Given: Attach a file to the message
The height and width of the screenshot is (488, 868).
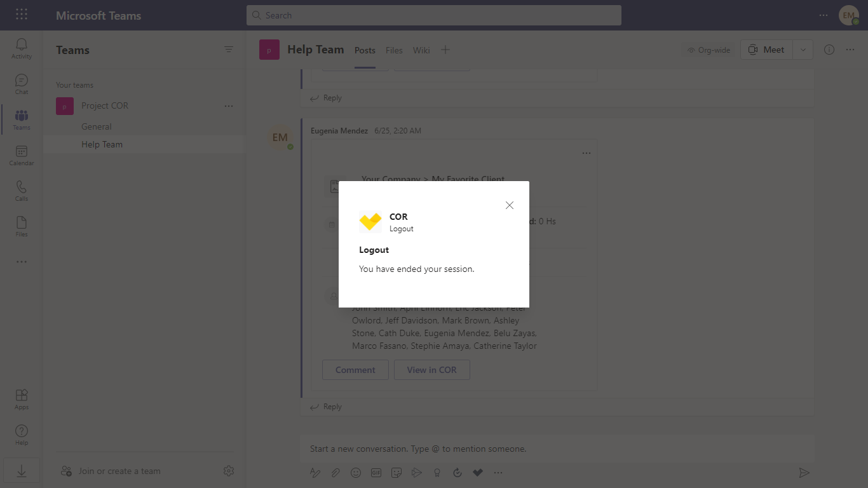Looking at the screenshot, I should point(336,473).
